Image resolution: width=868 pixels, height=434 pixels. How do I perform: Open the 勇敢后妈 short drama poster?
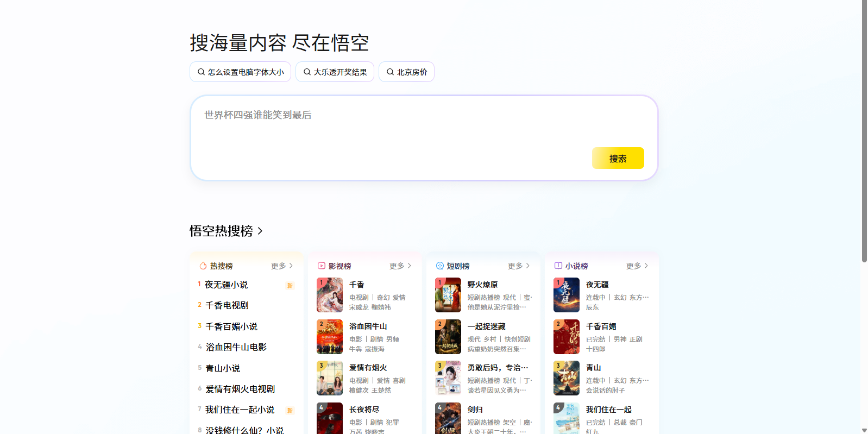pos(448,378)
